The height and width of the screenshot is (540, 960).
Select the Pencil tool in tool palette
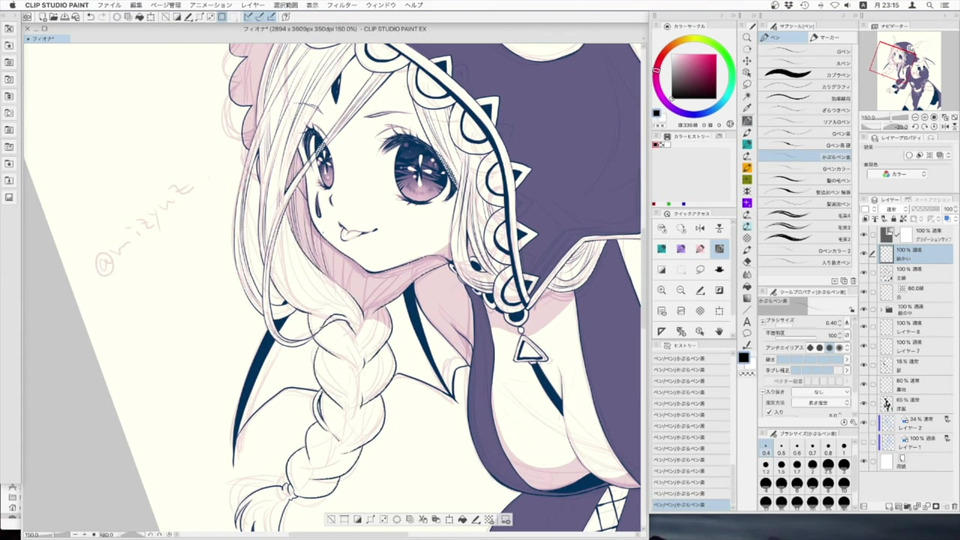coord(747,132)
